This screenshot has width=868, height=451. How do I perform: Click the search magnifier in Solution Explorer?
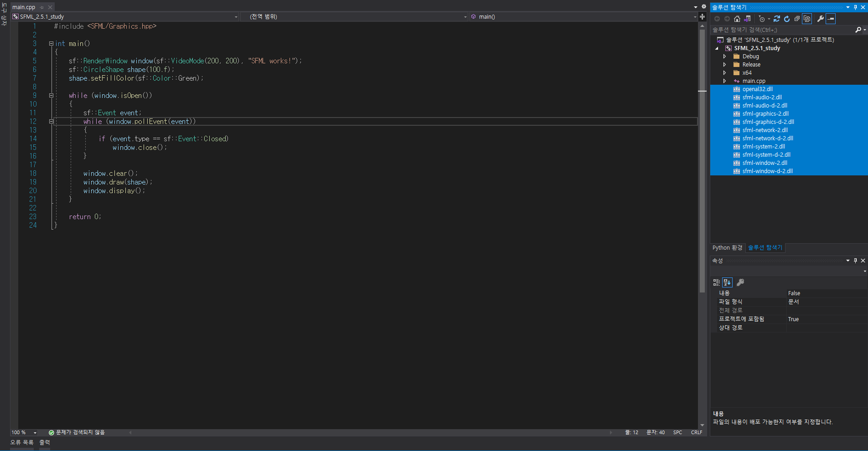[858, 30]
